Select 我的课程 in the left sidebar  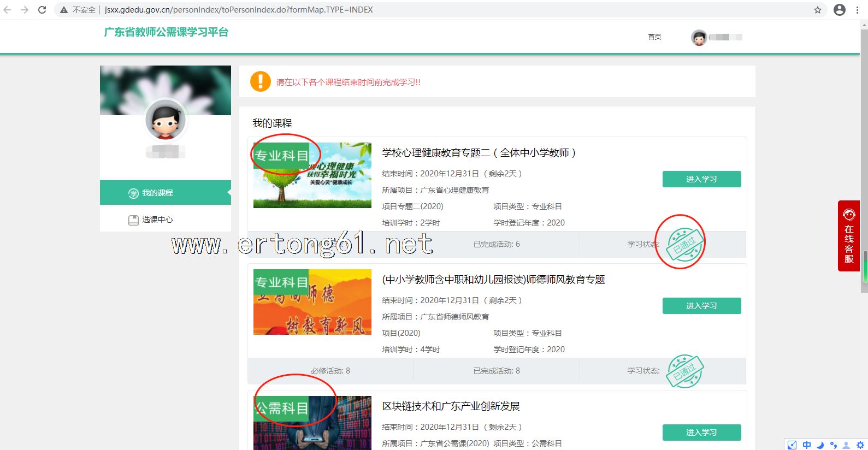tap(165, 193)
